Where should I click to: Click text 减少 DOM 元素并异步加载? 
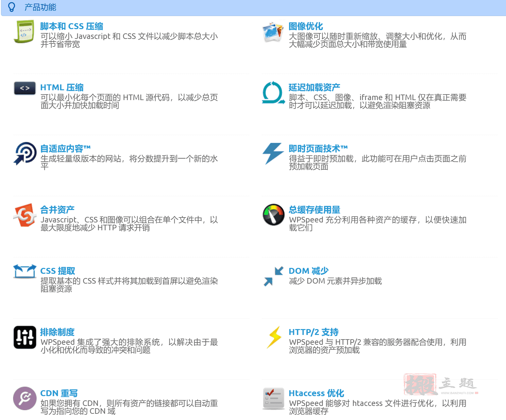pyautogui.click(x=335, y=281)
